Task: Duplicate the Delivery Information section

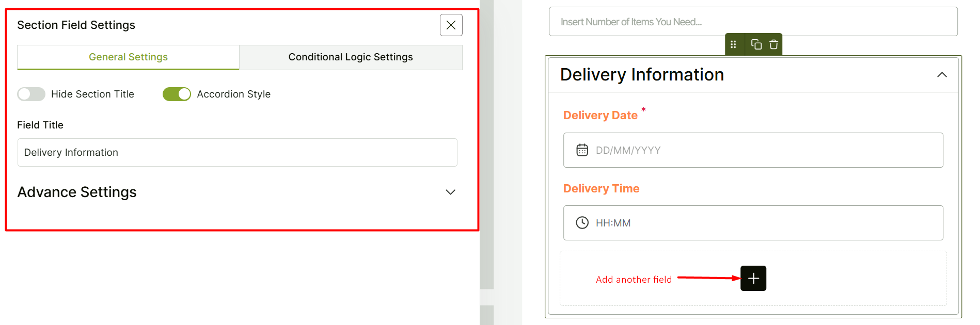Action: (756, 44)
